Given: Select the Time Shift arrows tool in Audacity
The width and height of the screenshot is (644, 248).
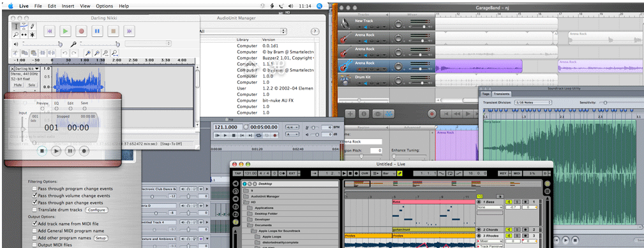Looking at the screenshot, I should [x=24, y=35].
